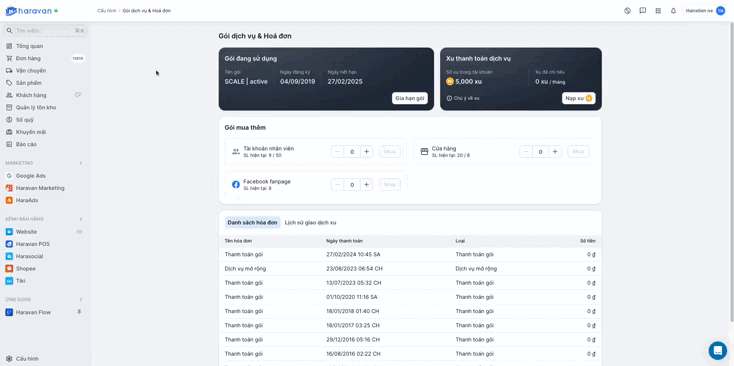The image size is (734, 366).
Task: Increase Tài khoản nhân viên quantity
Action: click(367, 151)
